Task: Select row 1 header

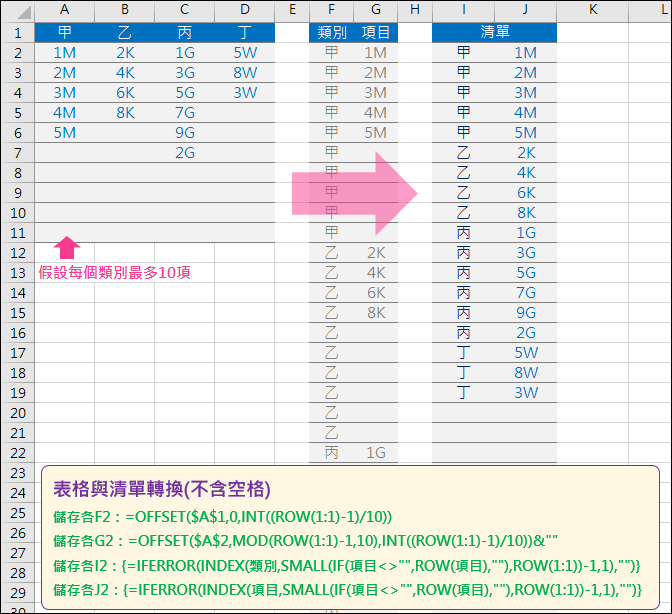Action: coord(18,33)
